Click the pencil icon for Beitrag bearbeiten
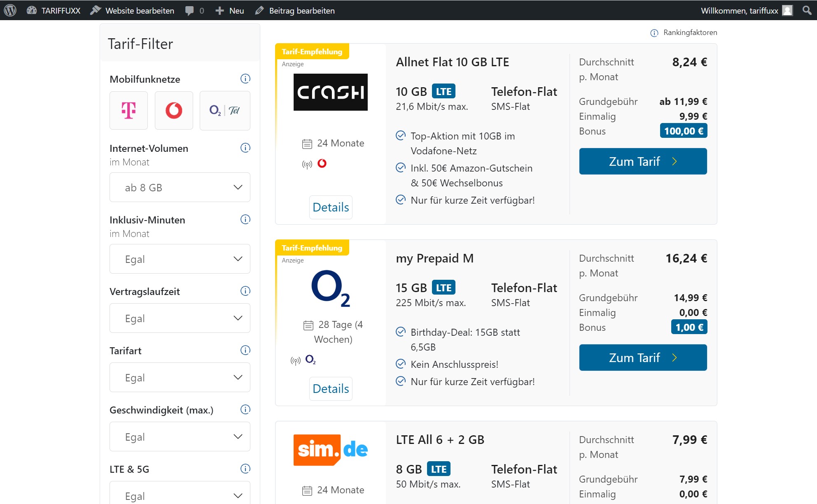The width and height of the screenshot is (817, 504). 259,11
